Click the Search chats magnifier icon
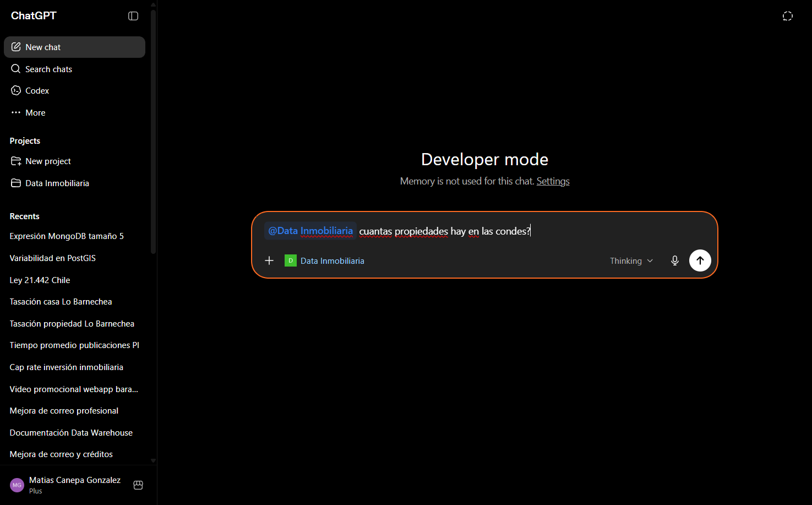The image size is (812, 505). point(16,69)
